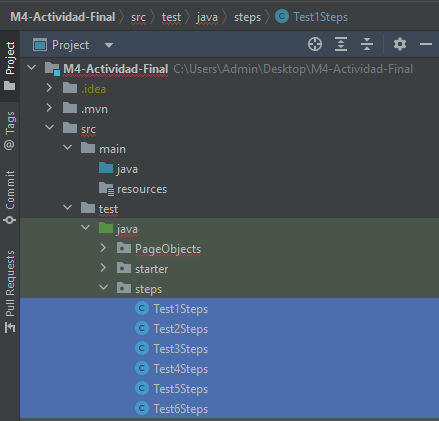Open the Pull Requests side tab
The image size is (439, 421).
(10, 291)
